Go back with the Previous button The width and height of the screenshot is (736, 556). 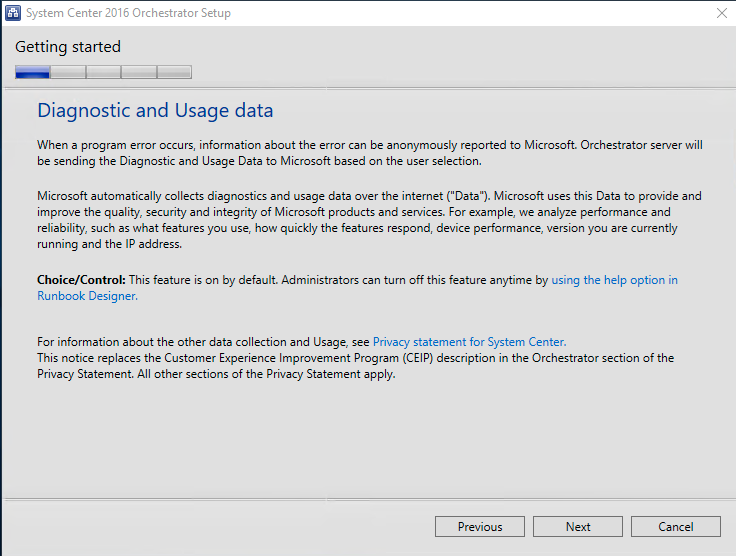pos(480,527)
